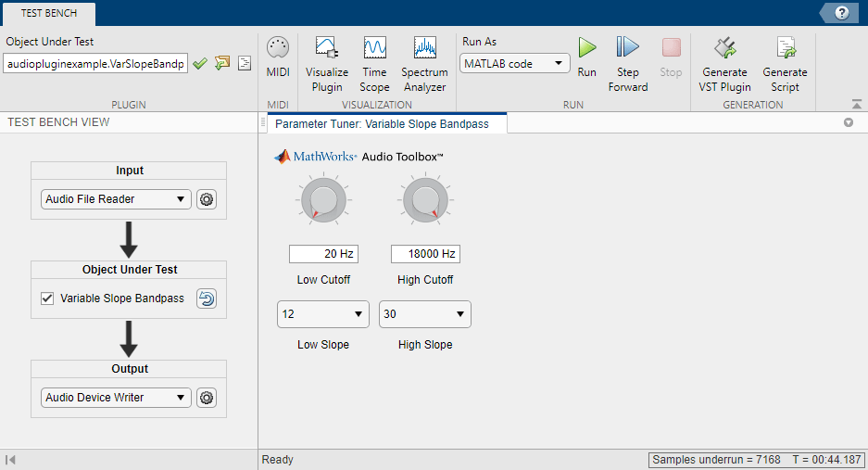
Task: Click the High Cutoff knob
Action: point(425,200)
